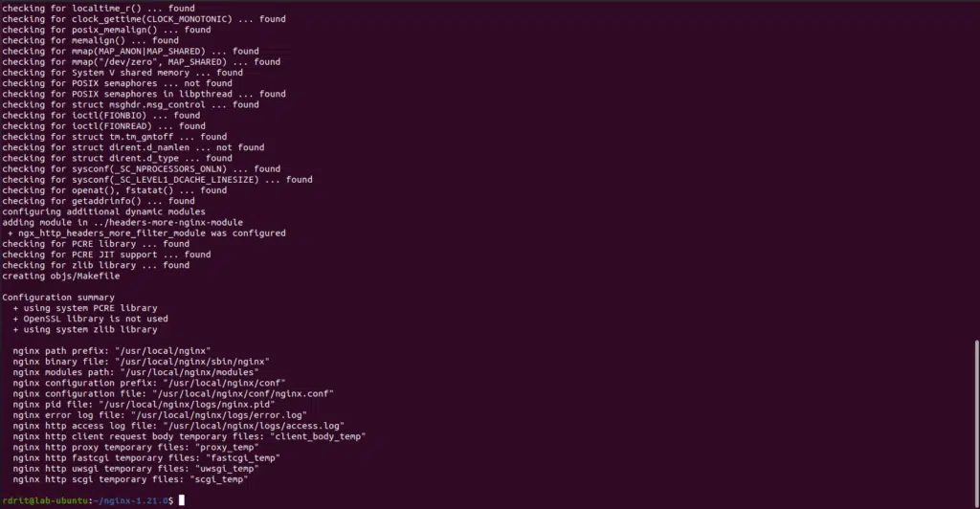Click the ngx_http_headers_more_filter_module configured line
This screenshot has width=980, height=509.
[146, 232]
